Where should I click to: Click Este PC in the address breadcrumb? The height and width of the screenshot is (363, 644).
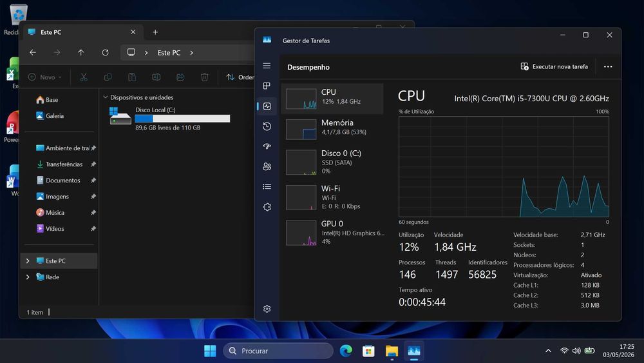(x=169, y=53)
